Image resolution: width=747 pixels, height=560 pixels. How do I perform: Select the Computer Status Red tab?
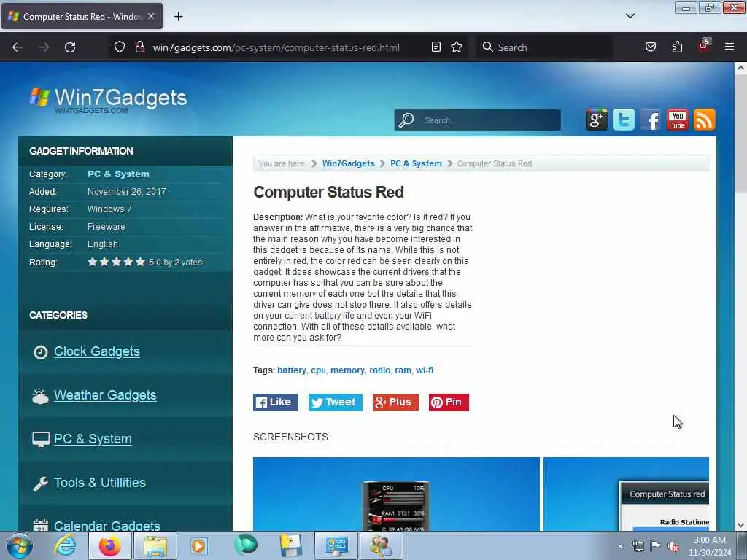pyautogui.click(x=82, y=16)
